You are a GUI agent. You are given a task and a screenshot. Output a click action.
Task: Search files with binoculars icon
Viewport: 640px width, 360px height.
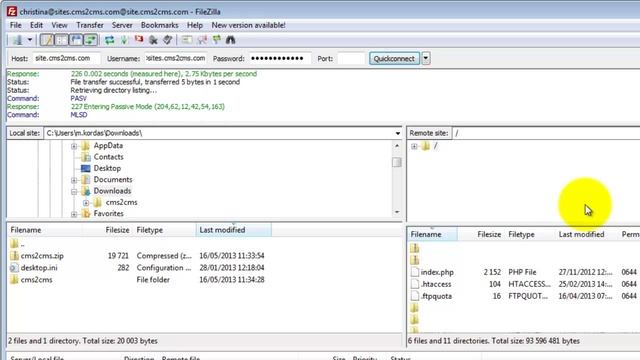click(231, 40)
